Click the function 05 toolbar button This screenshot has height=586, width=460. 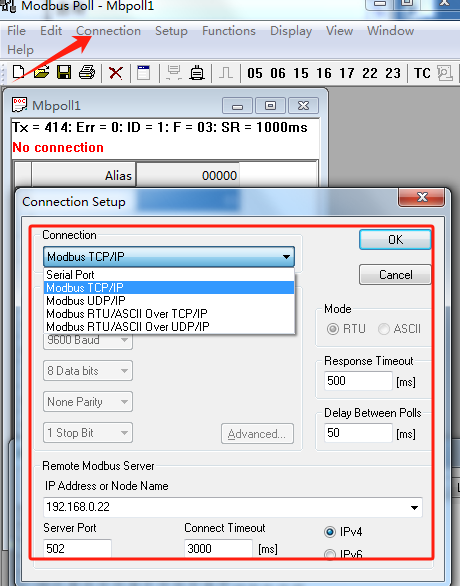coord(255,73)
